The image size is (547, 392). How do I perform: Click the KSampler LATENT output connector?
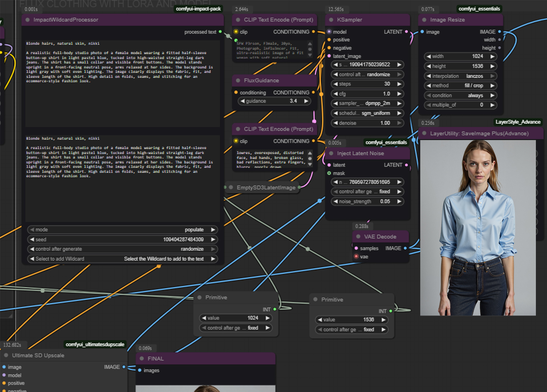406,32
